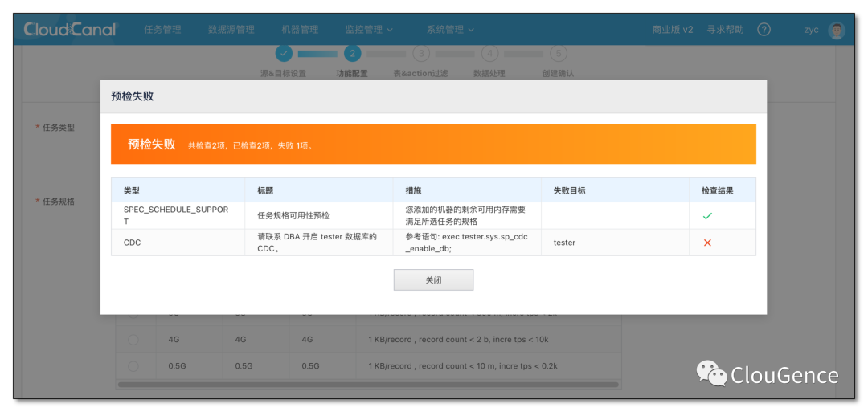Select the 4G spec radio button
868x412 pixels.
click(x=133, y=340)
